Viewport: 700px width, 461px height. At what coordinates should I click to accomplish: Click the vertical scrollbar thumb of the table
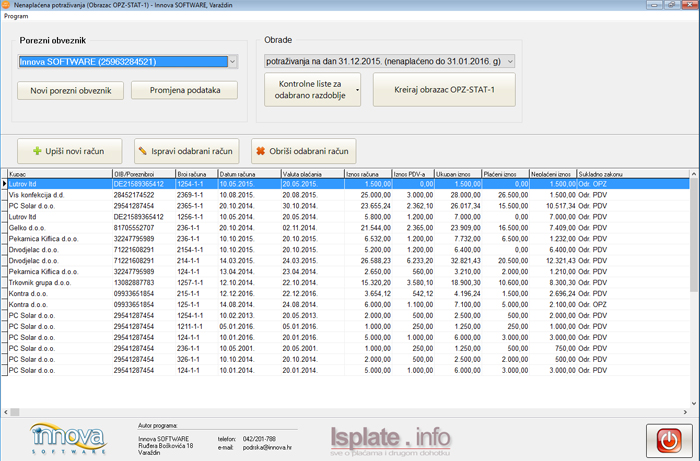[x=694, y=236]
